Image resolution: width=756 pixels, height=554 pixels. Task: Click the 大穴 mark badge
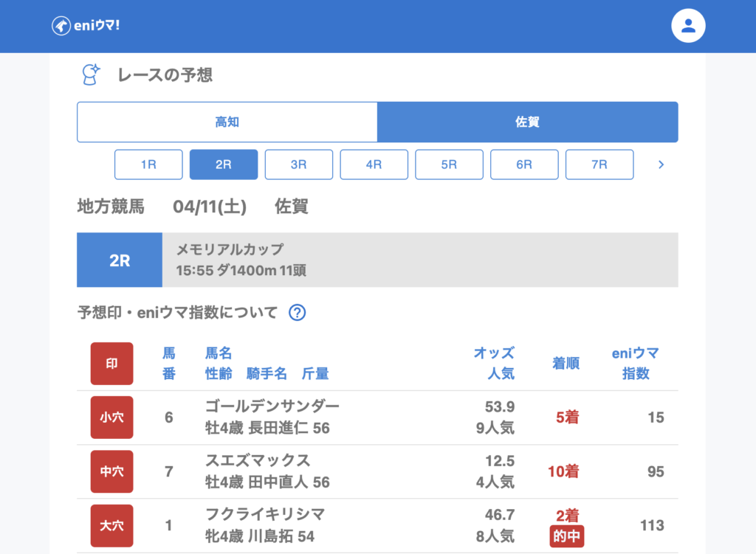click(111, 525)
